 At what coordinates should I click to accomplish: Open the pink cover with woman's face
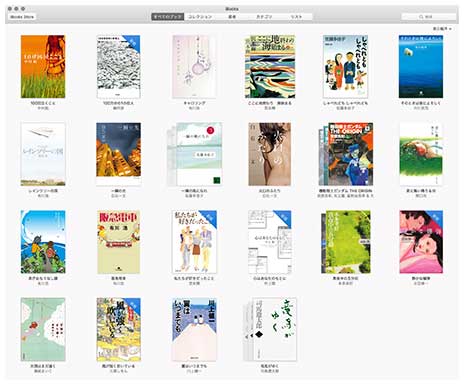(x=421, y=242)
